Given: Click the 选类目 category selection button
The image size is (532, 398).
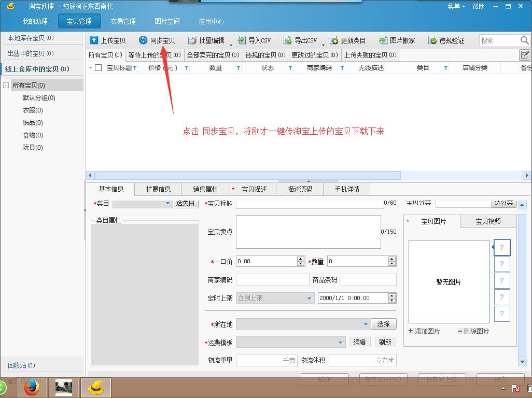Looking at the screenshot, I should tap(185, 203).
